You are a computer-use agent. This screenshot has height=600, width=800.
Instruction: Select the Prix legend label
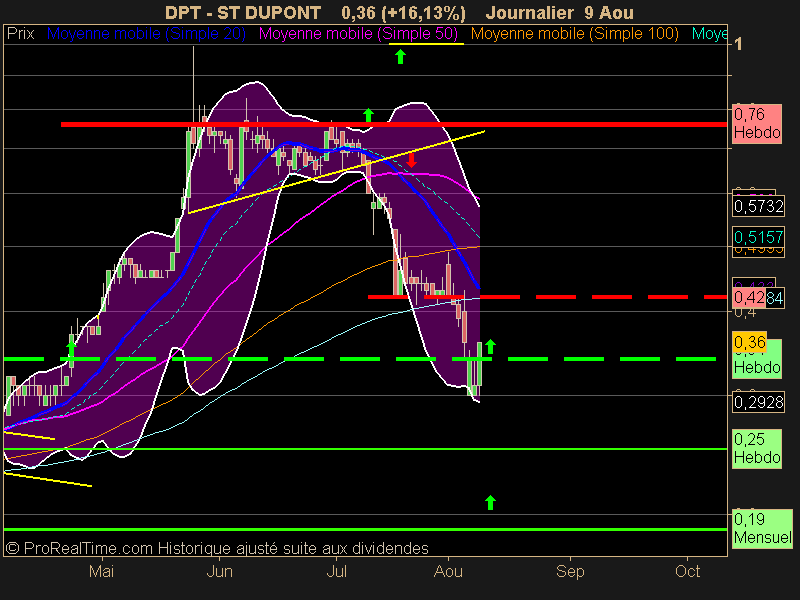pyautogui.click(x=21, y=34)
